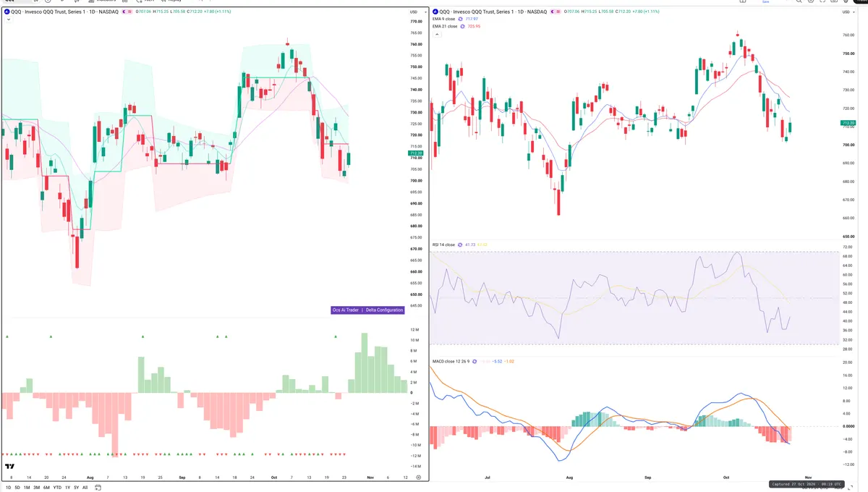Click the RSI 14 close legend label
868x492 pixels.
tap(443, 245)
